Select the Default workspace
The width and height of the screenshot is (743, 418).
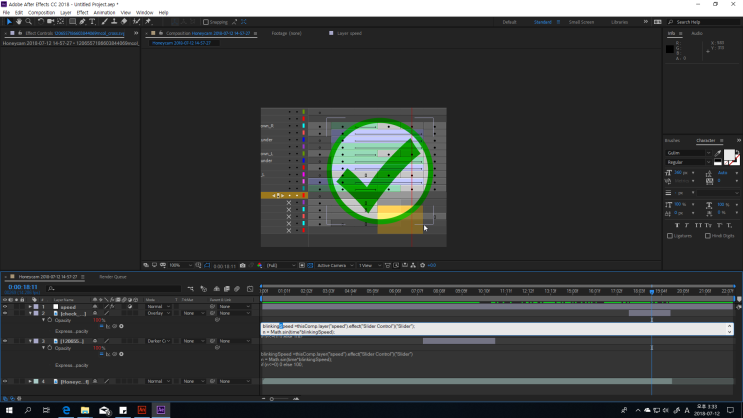pos(509,22)
